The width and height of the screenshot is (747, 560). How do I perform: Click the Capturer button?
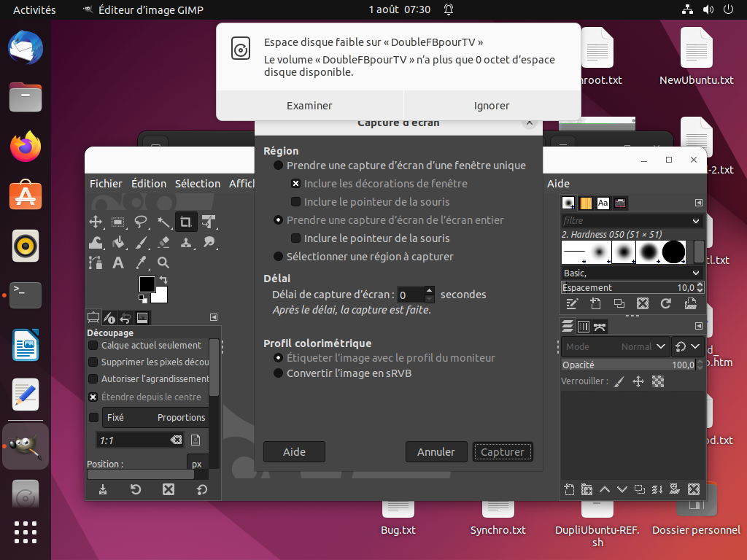click(503, 452)
